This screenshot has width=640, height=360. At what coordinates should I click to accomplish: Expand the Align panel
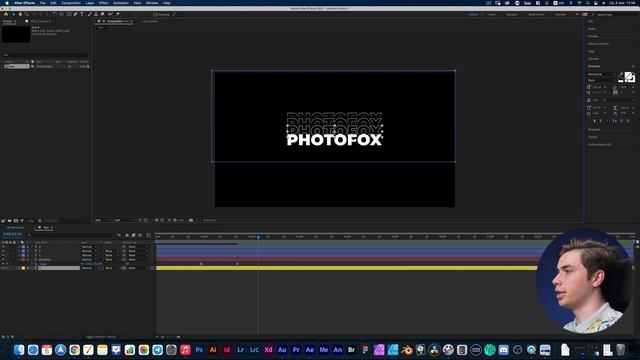pyautogui.click(x=591, y=51)
